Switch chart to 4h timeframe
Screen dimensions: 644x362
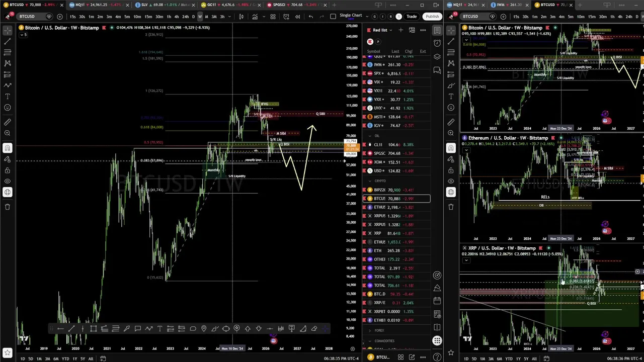(x=176, y=17)
